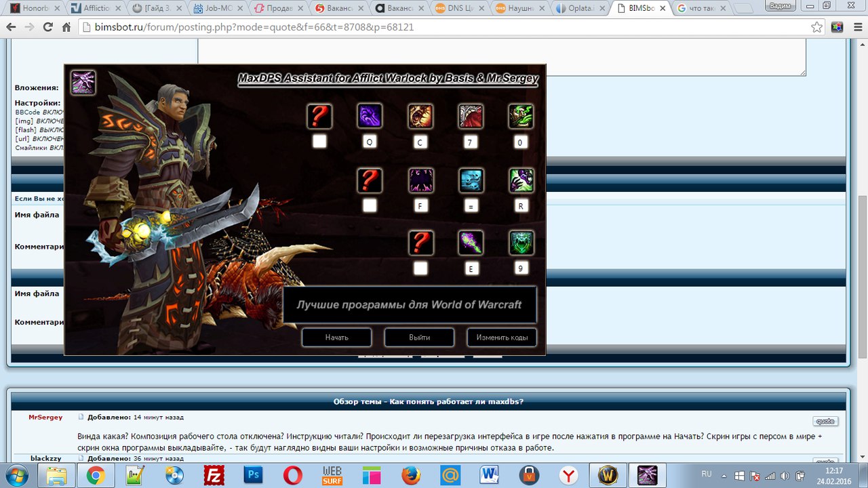Viewport: 868px width, 488px height.
Task: Select the purple-green bolt spell icon above key E
Action: point(471,243)
